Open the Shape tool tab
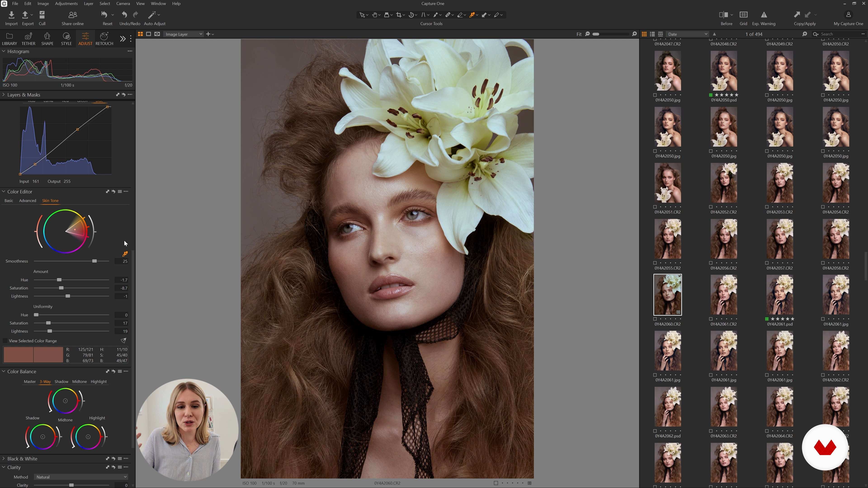This screenshot has width=868, height=488. click(47, 39)
